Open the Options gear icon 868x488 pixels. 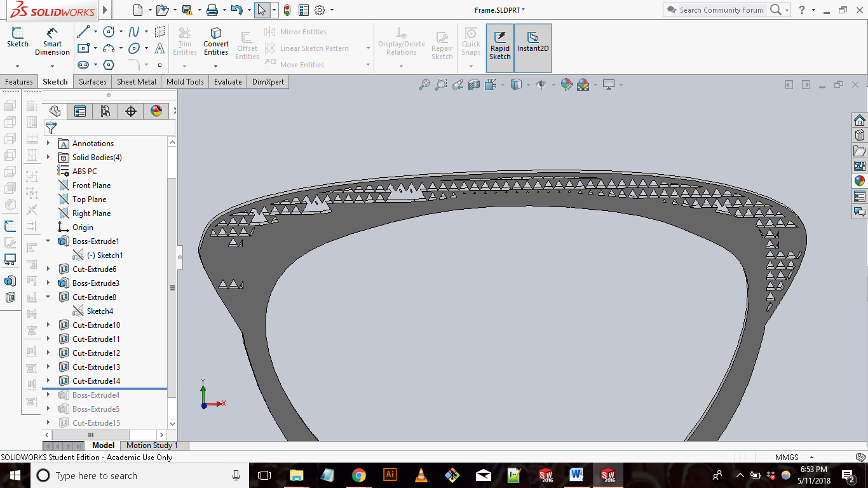click(320, 10)
